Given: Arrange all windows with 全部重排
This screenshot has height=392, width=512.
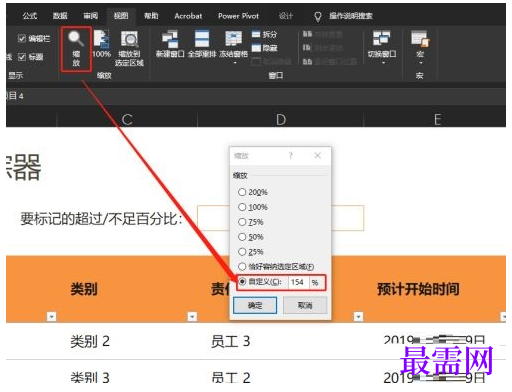Looking at the screenshot, I should click(202, 44).
